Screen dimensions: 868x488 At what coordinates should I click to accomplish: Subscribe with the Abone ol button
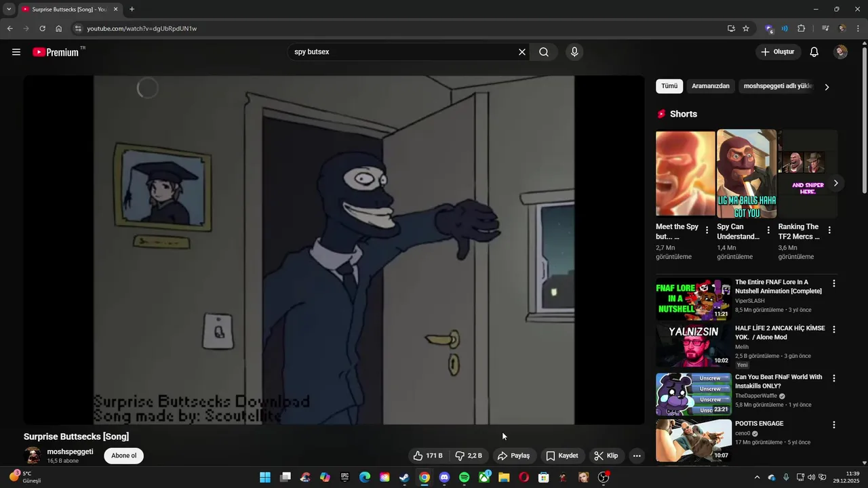(x=124, y=455)
